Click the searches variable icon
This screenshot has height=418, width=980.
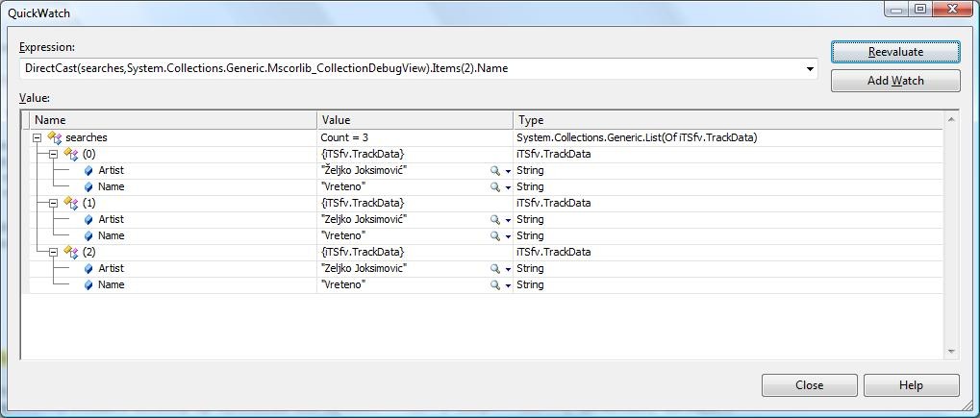[55, 137]
